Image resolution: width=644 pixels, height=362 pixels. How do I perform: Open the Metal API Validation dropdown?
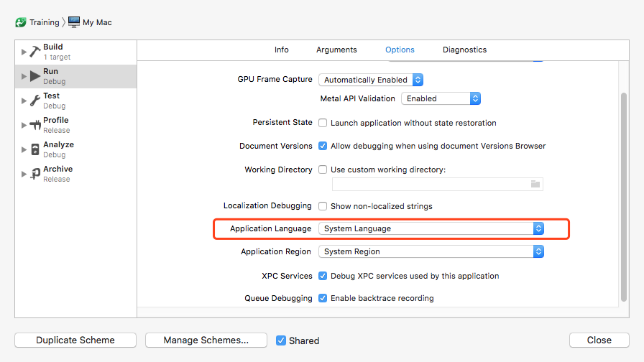(x=441, y=98)
